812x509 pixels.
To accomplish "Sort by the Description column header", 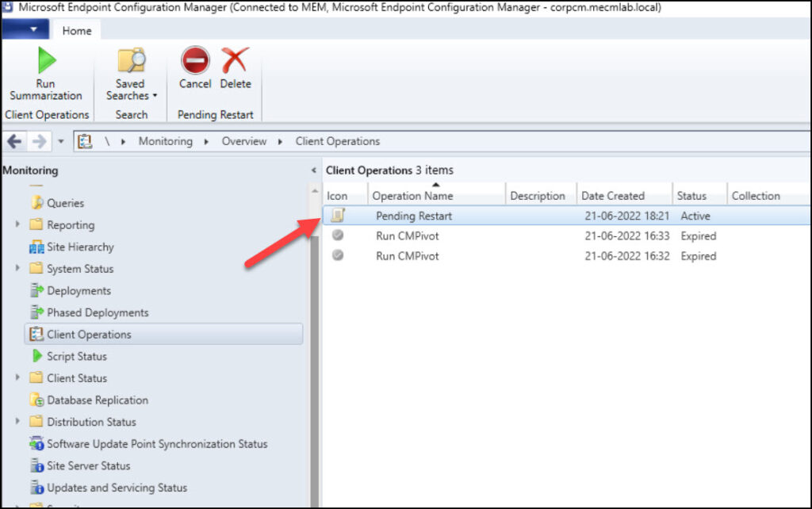I will (541, 196).
